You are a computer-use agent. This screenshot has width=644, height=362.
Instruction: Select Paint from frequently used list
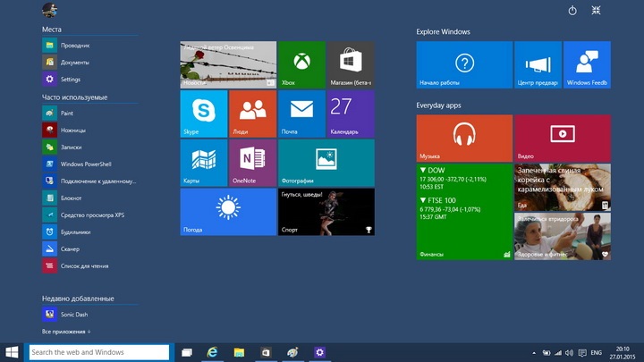point(67,114)
